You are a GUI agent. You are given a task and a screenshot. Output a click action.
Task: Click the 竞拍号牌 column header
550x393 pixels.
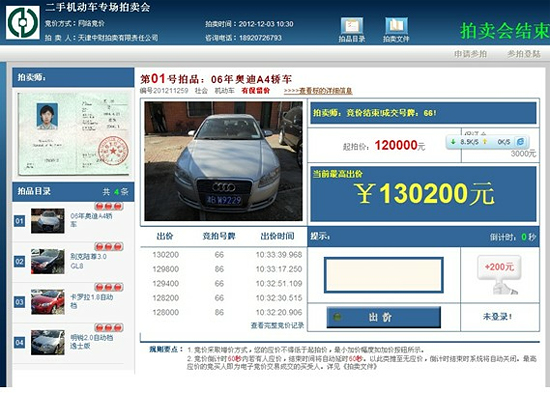pyautogui.click(x=219, y=236)
